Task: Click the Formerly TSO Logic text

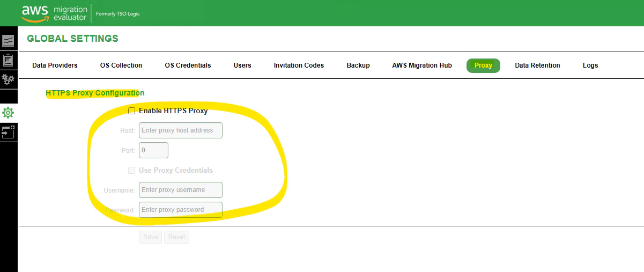Action: [x=117, y=14]
